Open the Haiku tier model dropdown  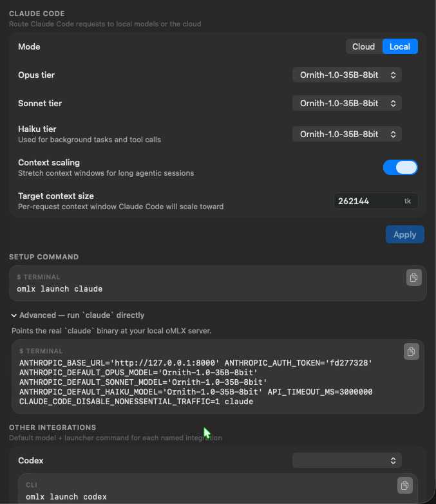pyautogui.click(x=347, y=135)
